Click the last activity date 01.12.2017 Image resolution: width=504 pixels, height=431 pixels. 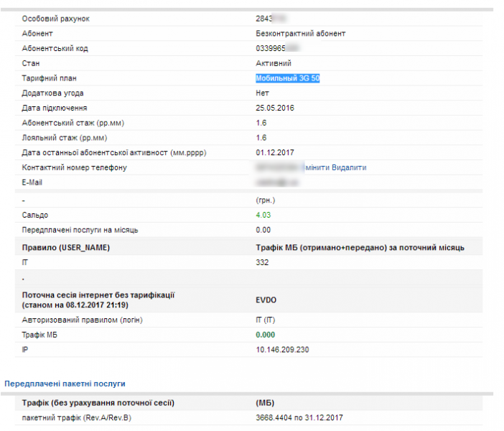coord(275,152)
